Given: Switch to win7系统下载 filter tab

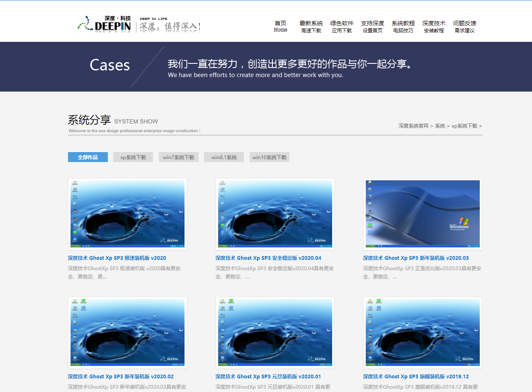Looking at the screenshot, I should (x=178, y=157).
